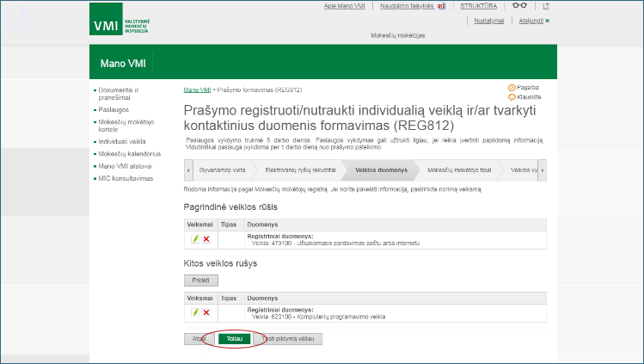The image size is (644, 364).
Task: Open the Naudojimo taisyklės link
Action: (407, 6)
